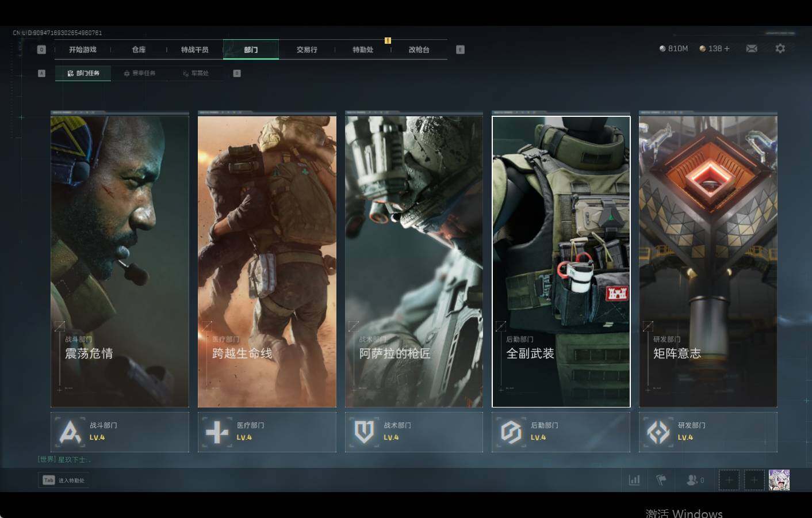Click the 战斗部门 LV.4 level text
This screenshot has height=518, width=812.
click(x=97, y=437)
